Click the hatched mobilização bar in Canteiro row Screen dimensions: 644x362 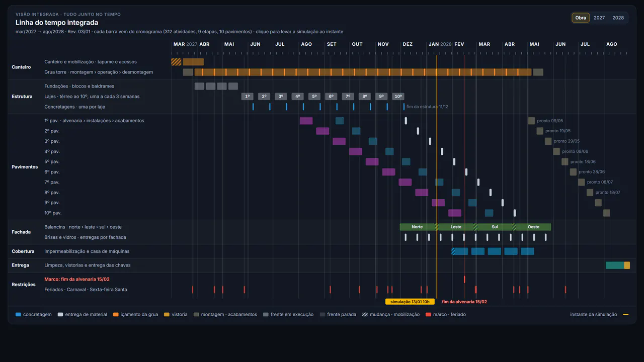176,62
